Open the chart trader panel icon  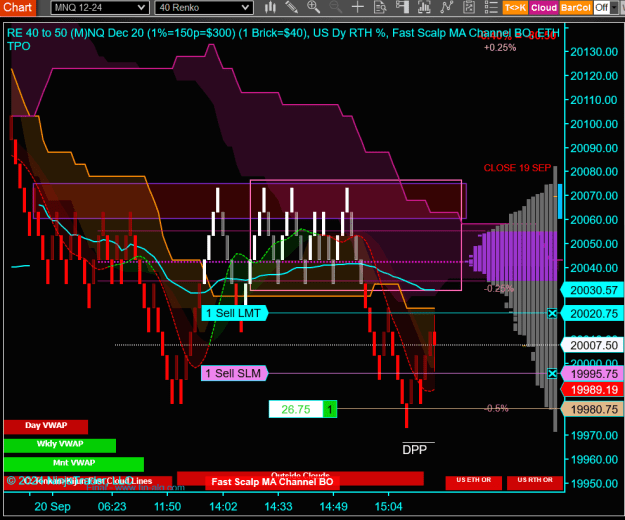tap(402, 7)
